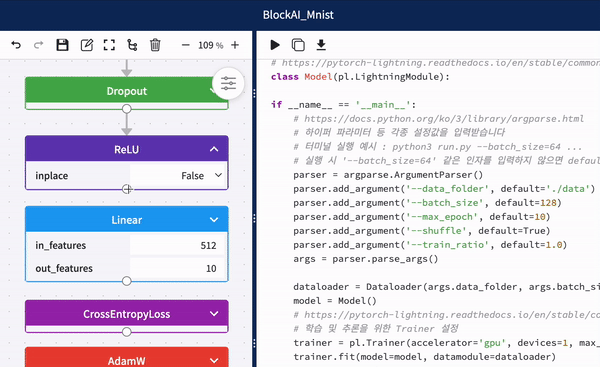Click the in_features parameter label
This screenshot has height=367, width=600.
click(x=60, y=245)
